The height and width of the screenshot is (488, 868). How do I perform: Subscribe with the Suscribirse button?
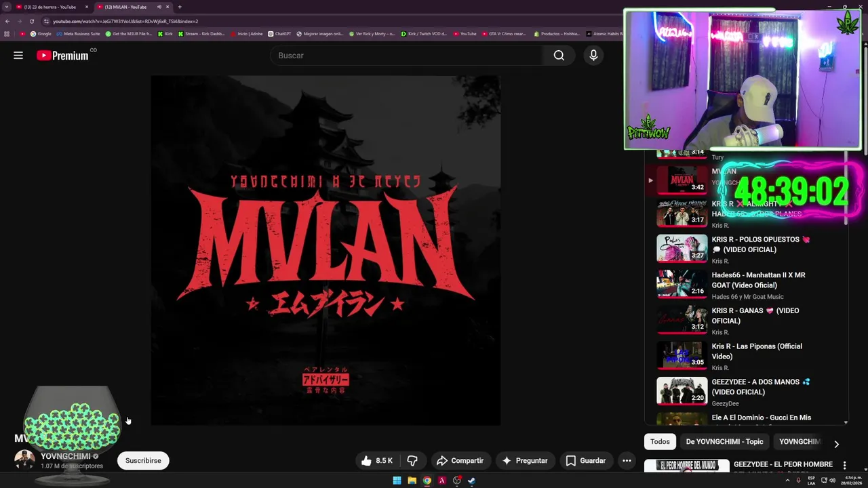143,461
